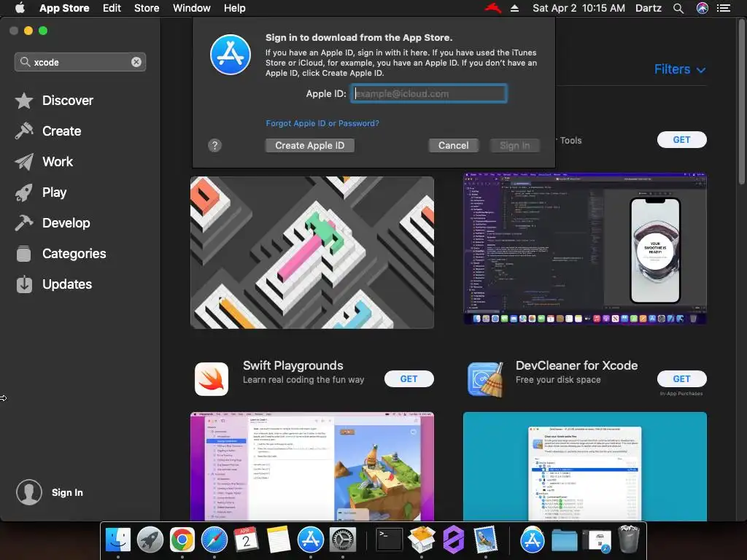
Task: Open the Develop section hammer icon
Action: click(x=24, y=223)
